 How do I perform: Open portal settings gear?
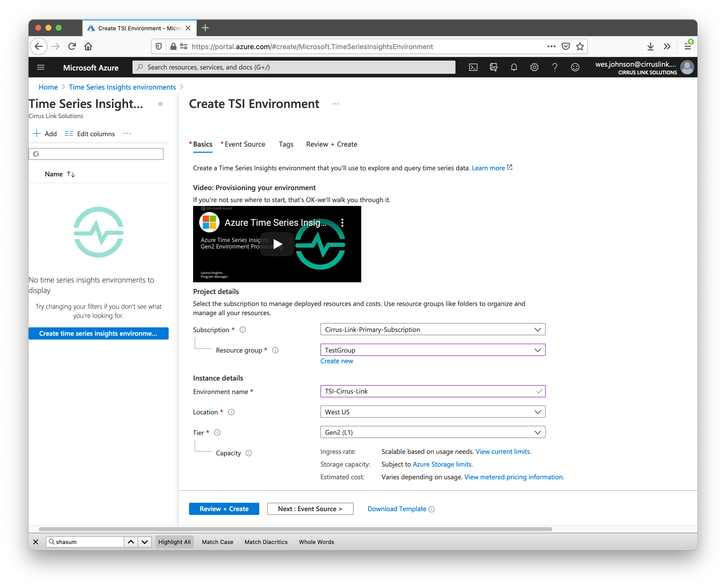point(534,67)
